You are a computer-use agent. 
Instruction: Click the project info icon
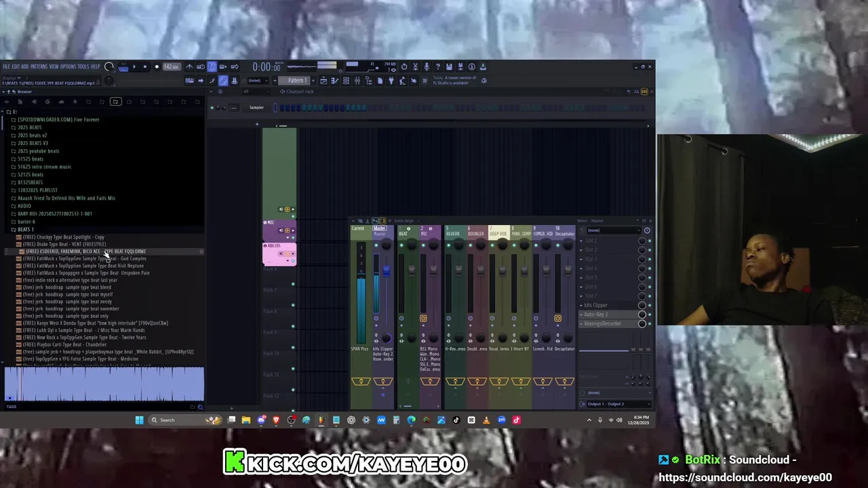pyautogui.click(x=471, y=66)
